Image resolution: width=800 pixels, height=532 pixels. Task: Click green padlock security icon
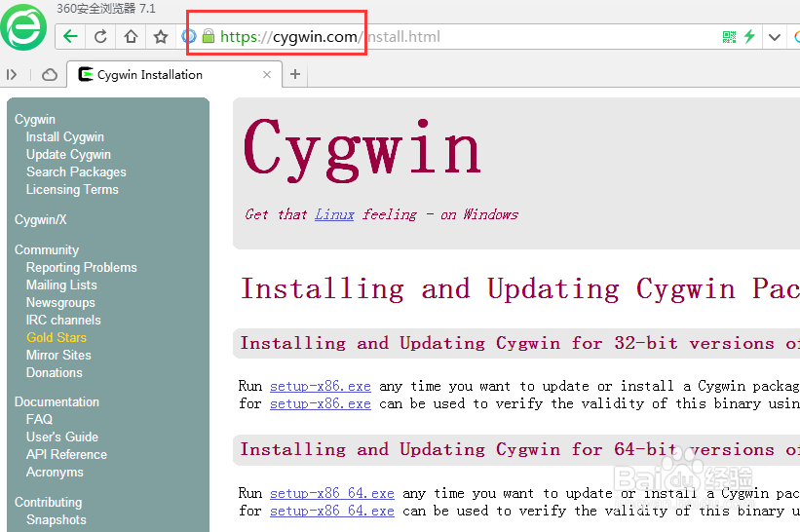click(208, 36)
